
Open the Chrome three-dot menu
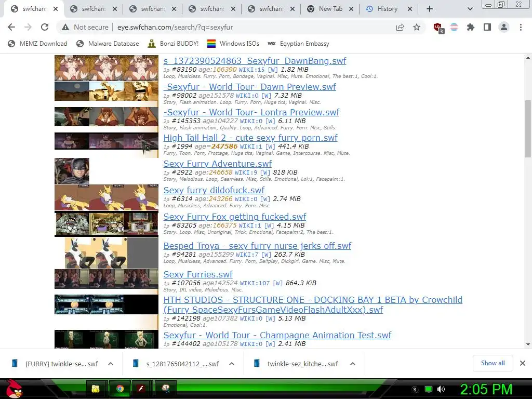521,27
